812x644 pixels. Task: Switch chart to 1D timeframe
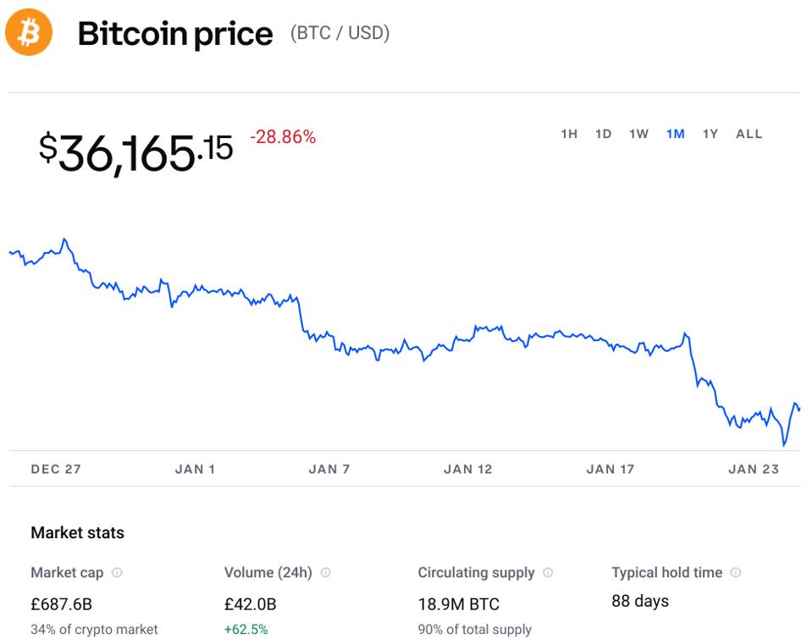pos(603,134)
